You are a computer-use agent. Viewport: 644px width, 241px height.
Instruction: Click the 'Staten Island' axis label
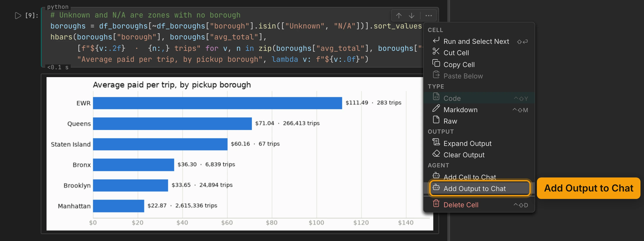(70, 144)
